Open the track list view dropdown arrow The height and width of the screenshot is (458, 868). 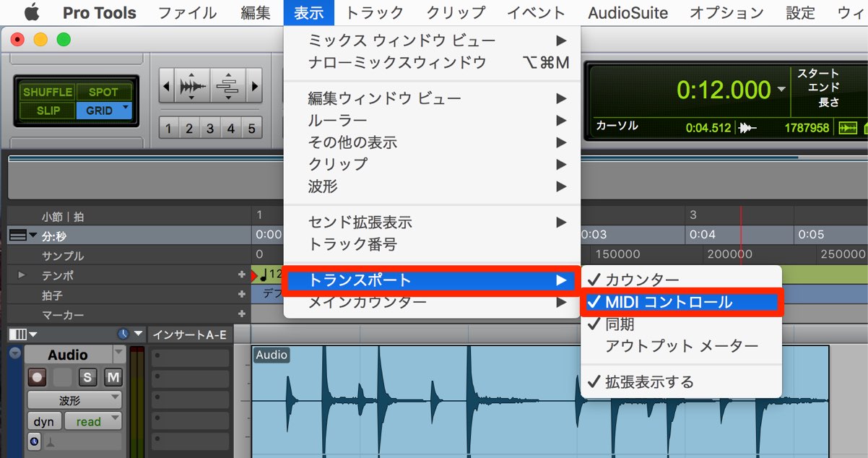pos(32,334)
